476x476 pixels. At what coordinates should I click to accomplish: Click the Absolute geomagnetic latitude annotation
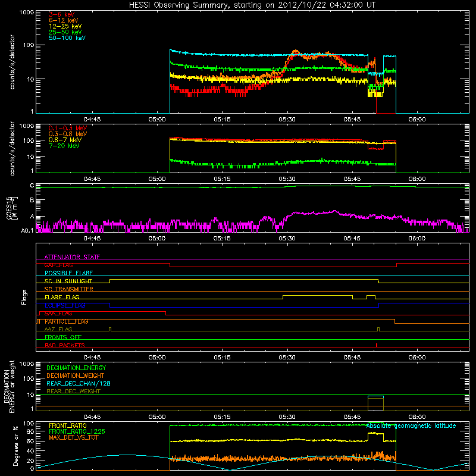411,426
